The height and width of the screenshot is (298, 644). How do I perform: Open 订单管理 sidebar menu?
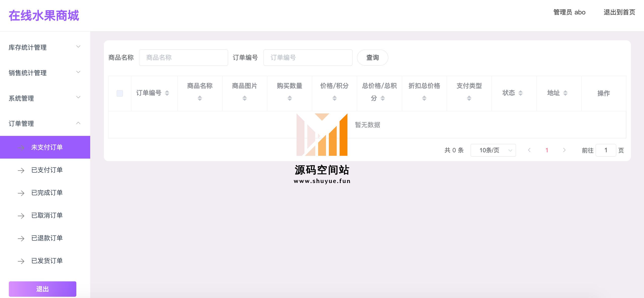point(45,124)
